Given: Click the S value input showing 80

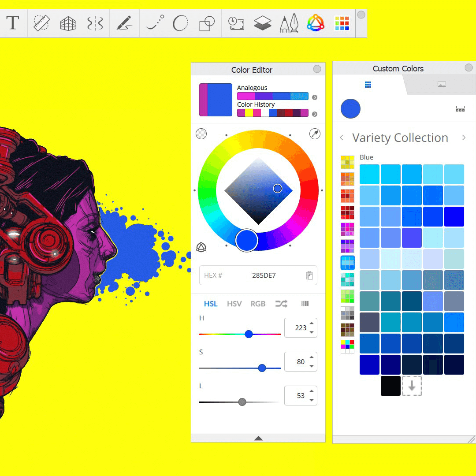Looking at the screenshot, I should pos(301,362).
